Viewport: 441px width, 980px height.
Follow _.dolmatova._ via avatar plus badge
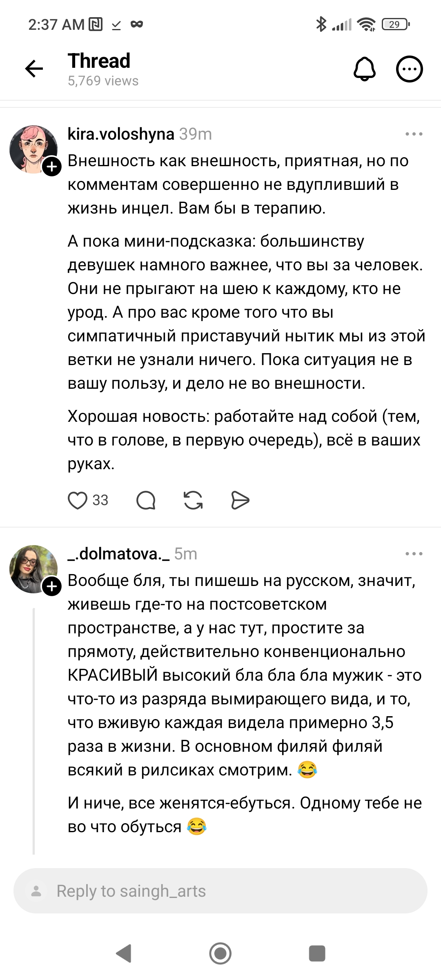pos(52,586)
